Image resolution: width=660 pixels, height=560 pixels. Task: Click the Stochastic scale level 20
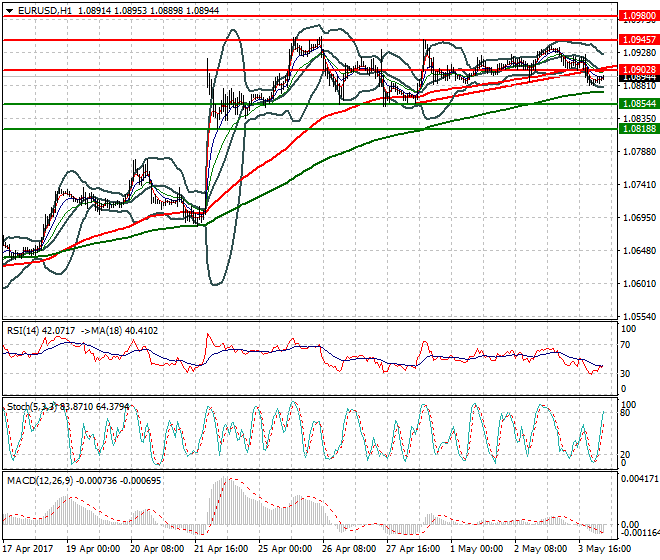(625, 455)
